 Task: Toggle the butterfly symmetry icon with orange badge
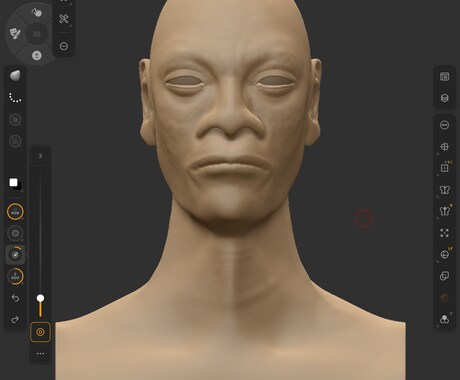pyautogui.click(x=445, y=211)
